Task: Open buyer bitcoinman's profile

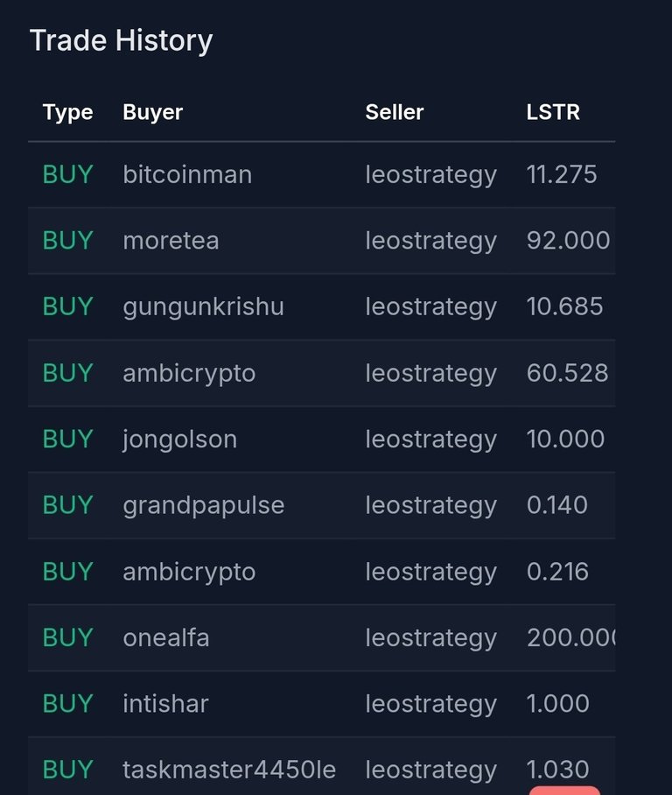Action: [x=187, y=174]
